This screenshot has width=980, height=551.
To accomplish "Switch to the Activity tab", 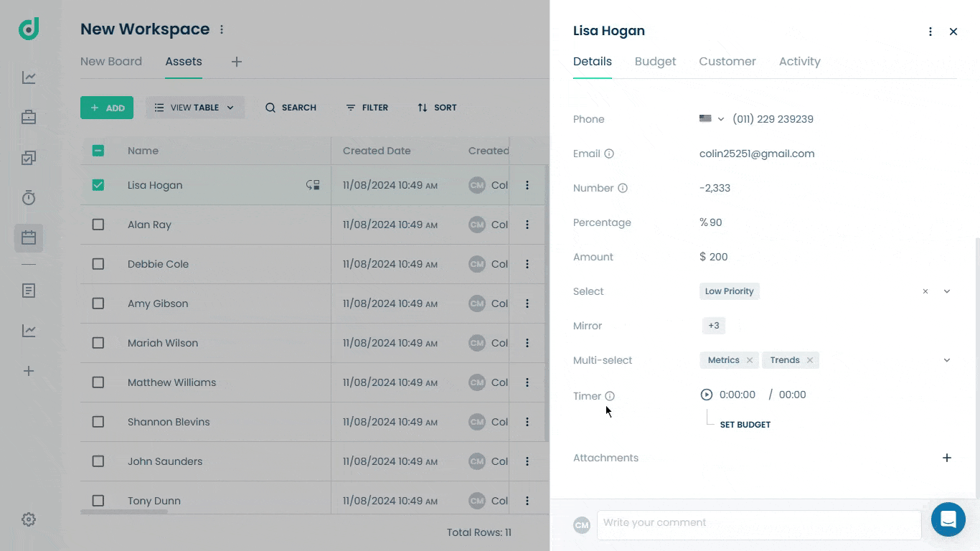I will pyautogui.click(x=799, y=62).
